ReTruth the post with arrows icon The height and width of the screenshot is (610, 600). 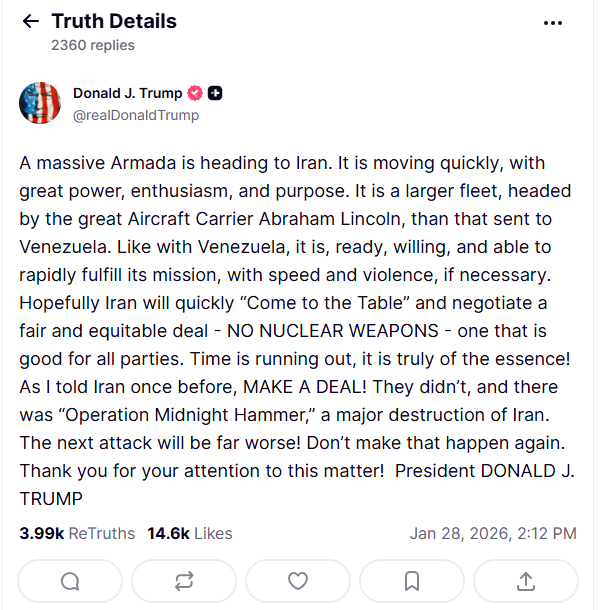click(x=184, y=580)
